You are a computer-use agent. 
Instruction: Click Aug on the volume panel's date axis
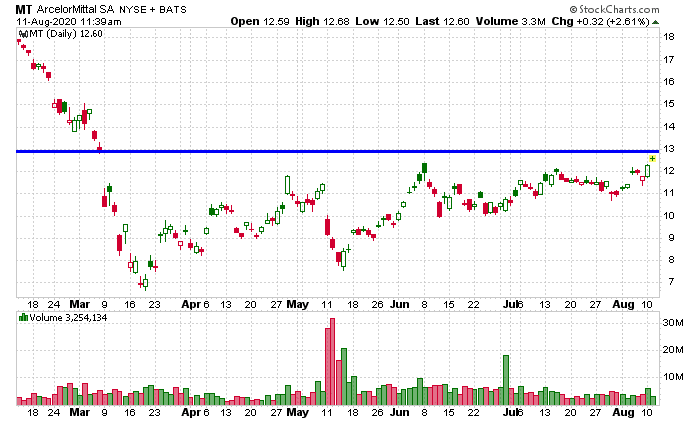(x=623, y=412)
